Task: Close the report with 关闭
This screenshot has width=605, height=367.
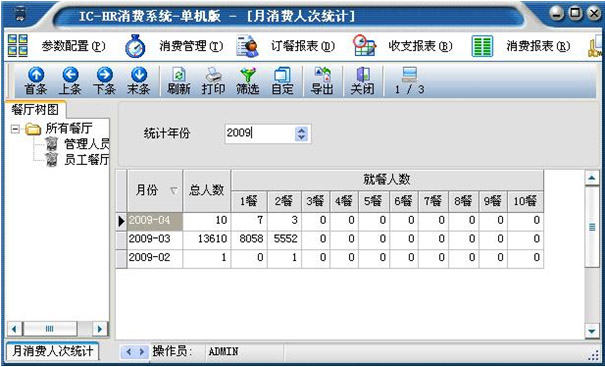Action: [x=362, y=81]
